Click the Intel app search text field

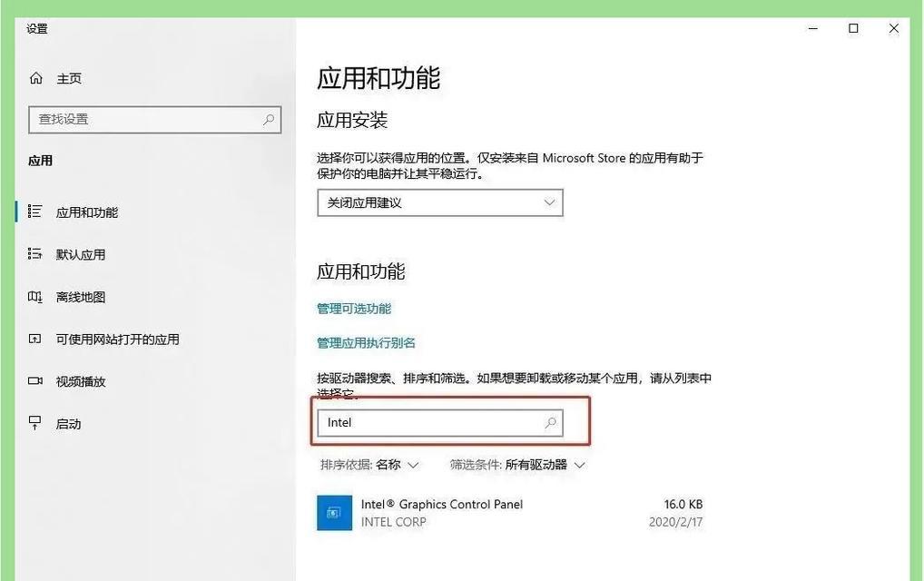point(427,423)
